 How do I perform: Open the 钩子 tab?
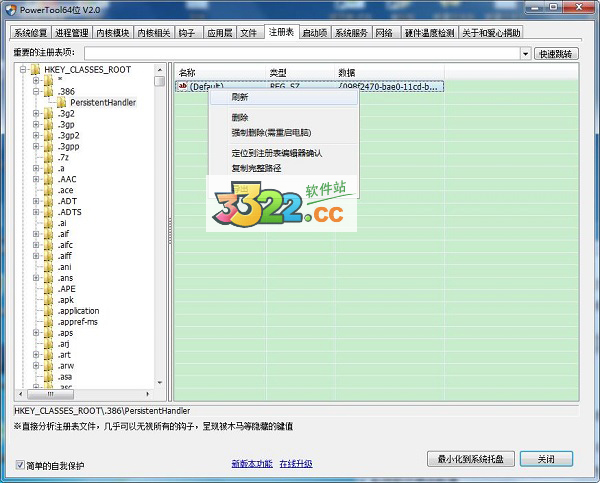click(187, 33)
